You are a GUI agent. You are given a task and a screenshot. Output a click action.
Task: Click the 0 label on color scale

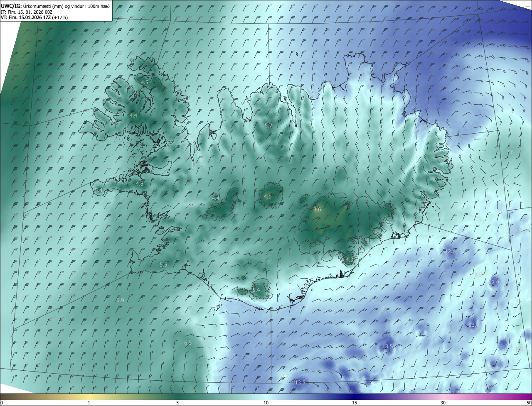[x=2, y=403]
